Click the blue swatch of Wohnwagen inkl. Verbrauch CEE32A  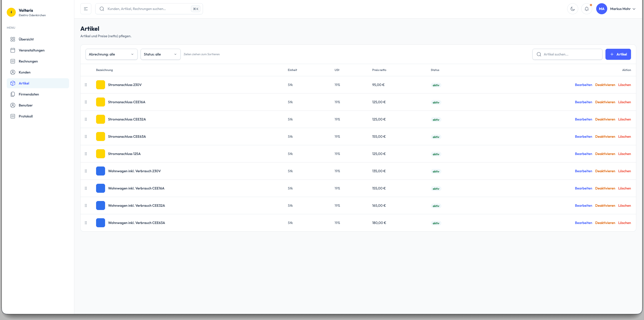(101, 205)
